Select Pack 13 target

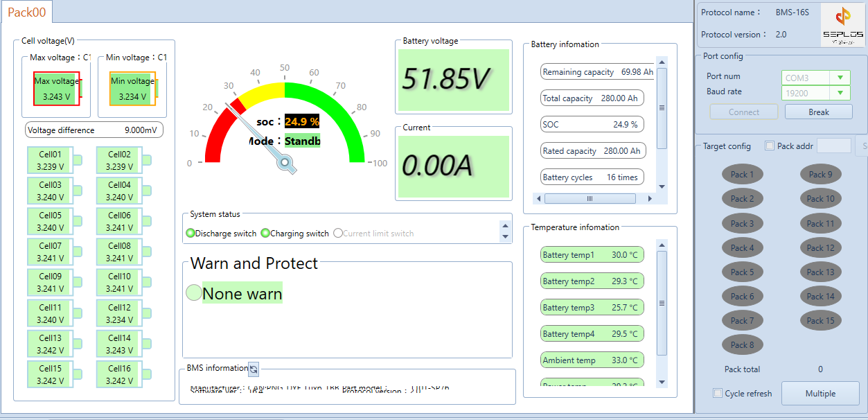click(821, 272)
